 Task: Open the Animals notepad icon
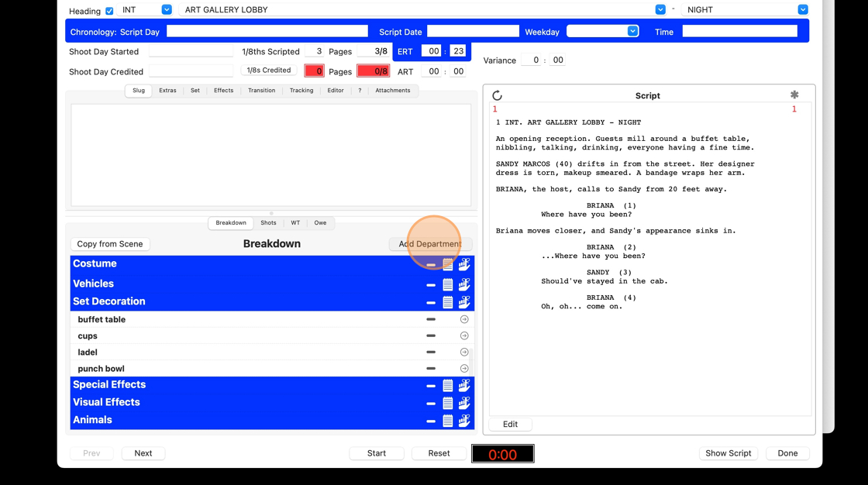(448, 421)
